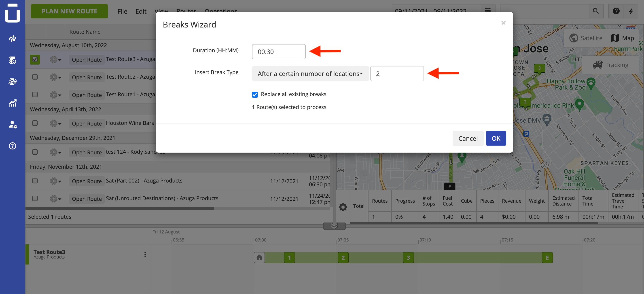Open the top-bar help question icon

(x=616, y=11)
